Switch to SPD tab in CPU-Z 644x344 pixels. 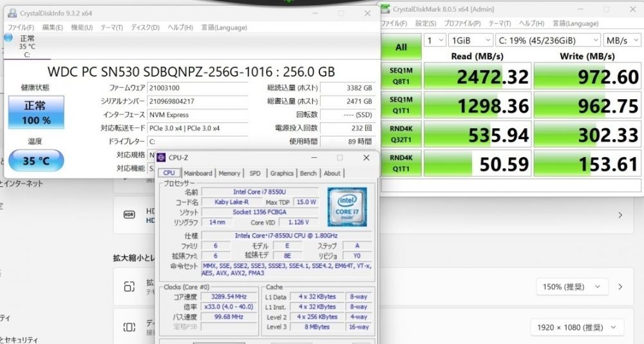[x=255, y=173]
